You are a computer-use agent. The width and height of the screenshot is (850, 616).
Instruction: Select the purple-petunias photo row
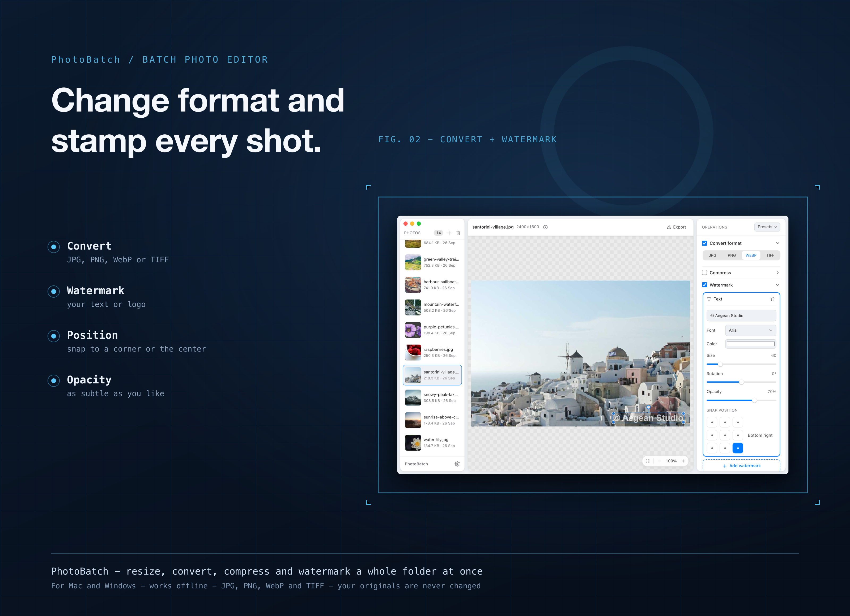pyautogui.click(x=432, y=330)
